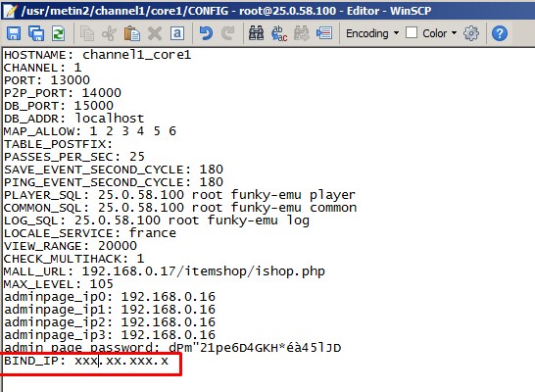This screenshot has height=392, width=535.
Task: Click on the DB_ADDR: localhost line
Action: pyautogui.click(x=74, y=119)
